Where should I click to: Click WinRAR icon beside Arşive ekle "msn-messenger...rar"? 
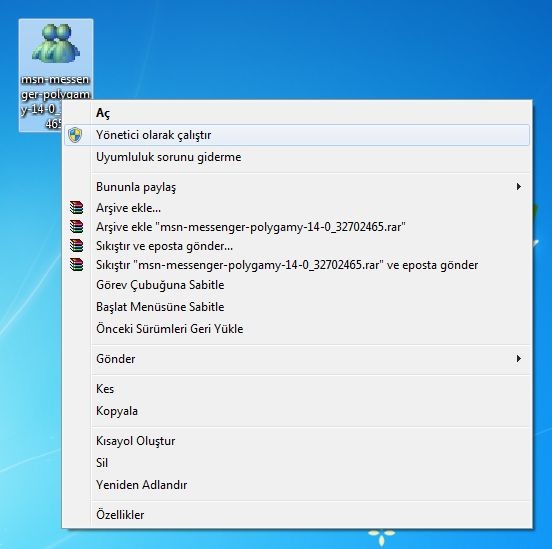[76, 227]
